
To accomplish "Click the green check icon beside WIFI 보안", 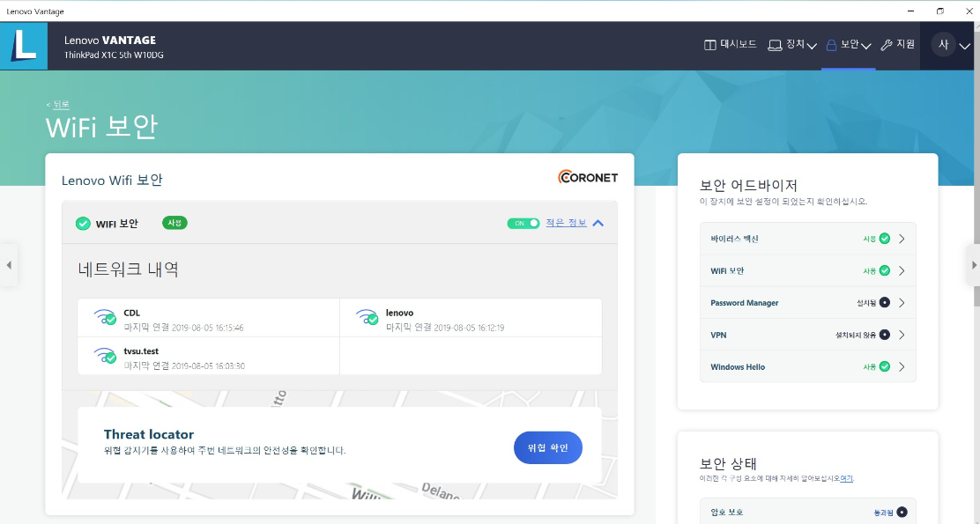I will pyautogui.click(x=83, y=224).
